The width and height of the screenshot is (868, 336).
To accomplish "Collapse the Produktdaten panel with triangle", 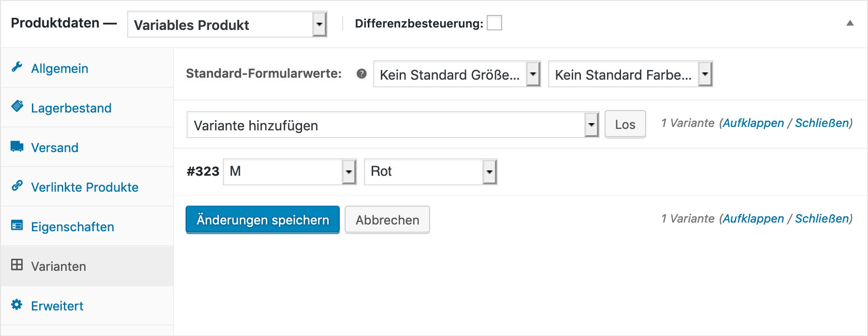I will pyautogui.click(x=850, y=23).
